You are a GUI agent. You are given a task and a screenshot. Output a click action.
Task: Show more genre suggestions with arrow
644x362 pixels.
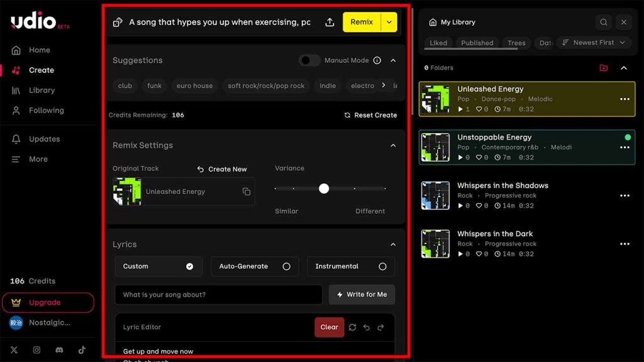point(383,85)
